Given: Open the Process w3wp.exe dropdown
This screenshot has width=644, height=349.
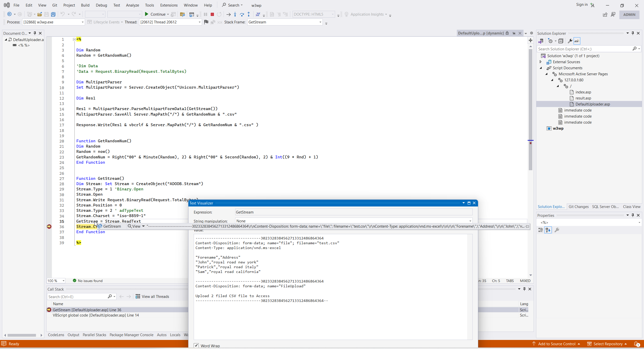Looking at the screenshot, I should click(82, 22).
